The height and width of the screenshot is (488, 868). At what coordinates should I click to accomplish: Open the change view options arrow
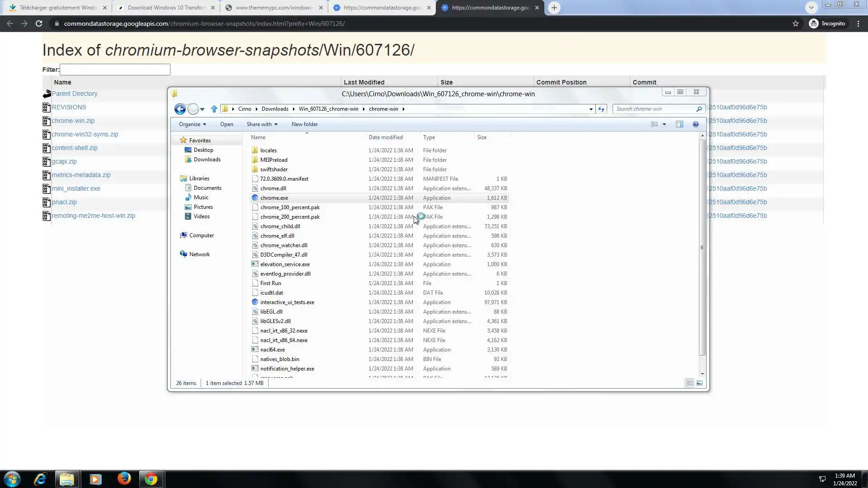pyautogui.click(x=664, y=124)
